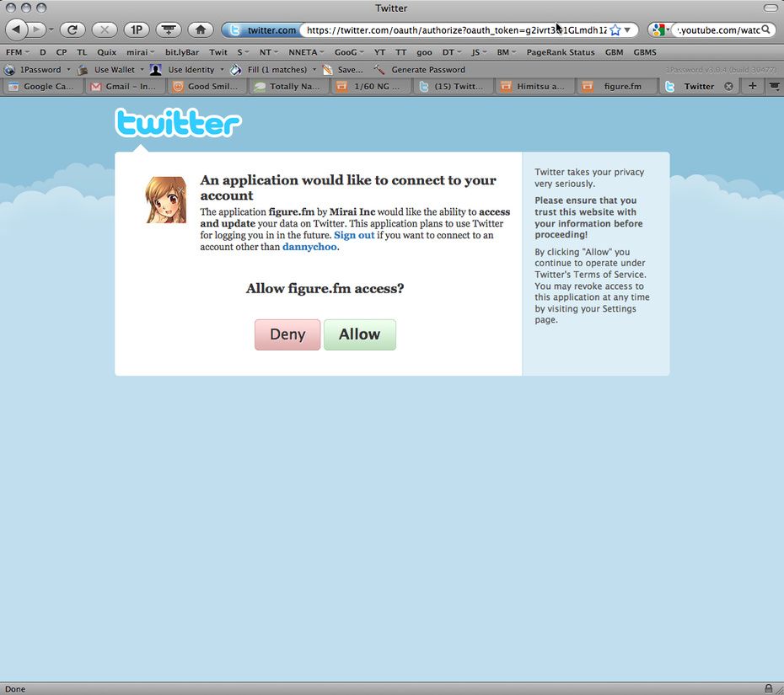
Task: Open the Twit bookmark
Action: tap(218, 52)
